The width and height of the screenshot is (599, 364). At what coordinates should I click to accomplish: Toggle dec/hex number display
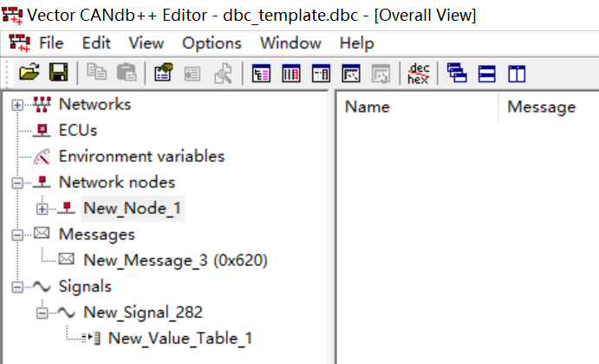pyautogui.click(x=419, y=74)
